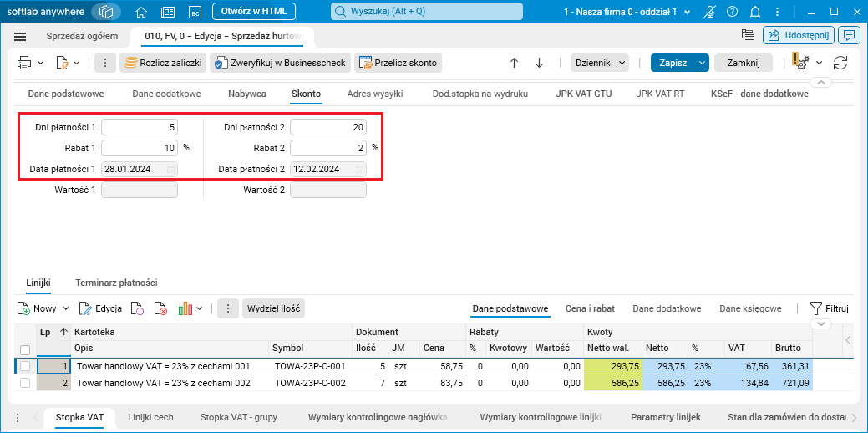The image size is (868, 433).
Task: Collapse the header section chevron
Action: coord(821,83)
